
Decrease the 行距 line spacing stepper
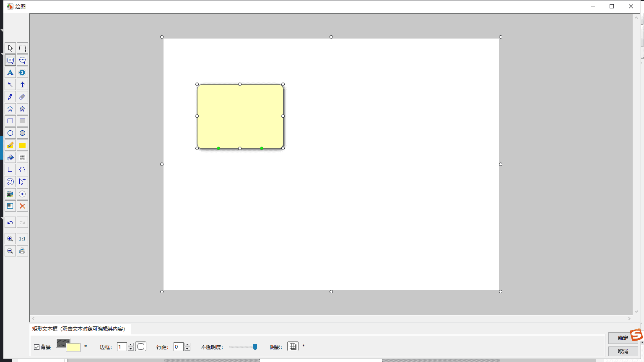[187, 349]
